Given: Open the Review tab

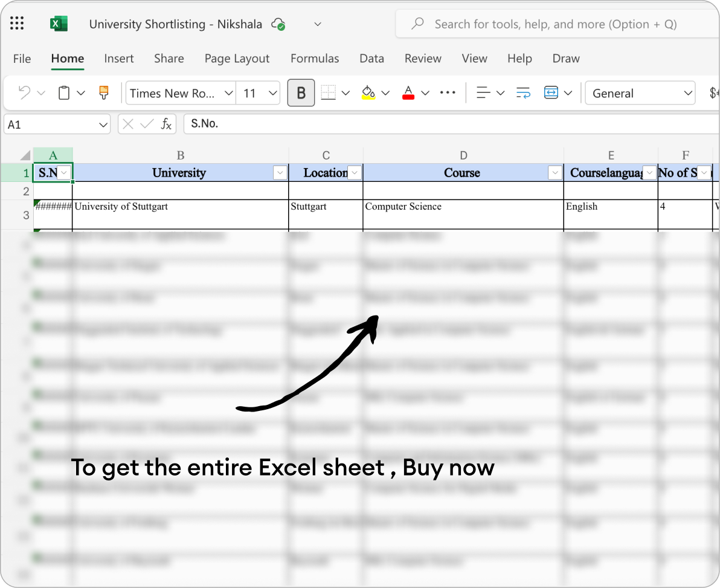Looking at the screenshot, I should [423, 59].
